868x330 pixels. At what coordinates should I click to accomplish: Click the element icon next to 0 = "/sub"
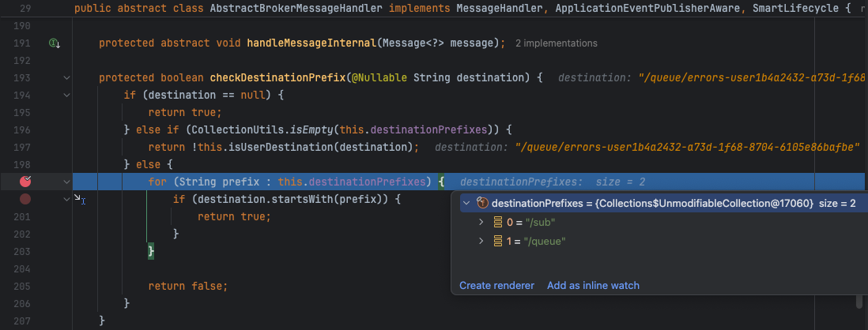click(498, 222)
